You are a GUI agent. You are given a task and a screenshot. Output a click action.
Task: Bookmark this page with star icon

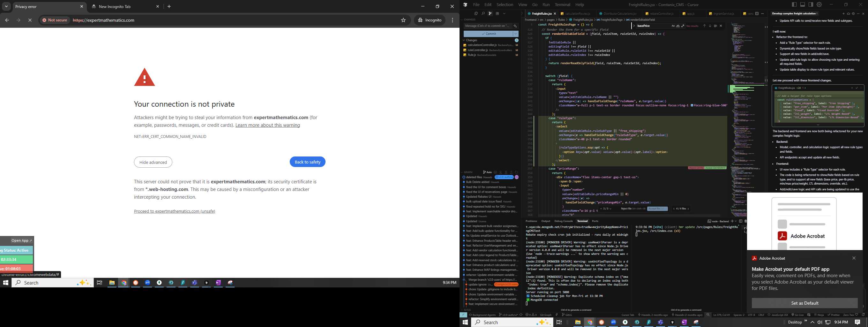point(403,20)
